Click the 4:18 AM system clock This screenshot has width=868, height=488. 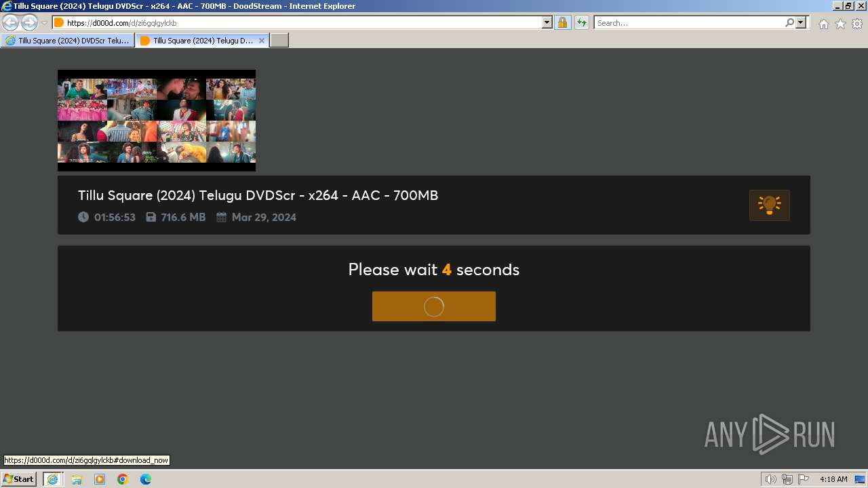(833, 479)
